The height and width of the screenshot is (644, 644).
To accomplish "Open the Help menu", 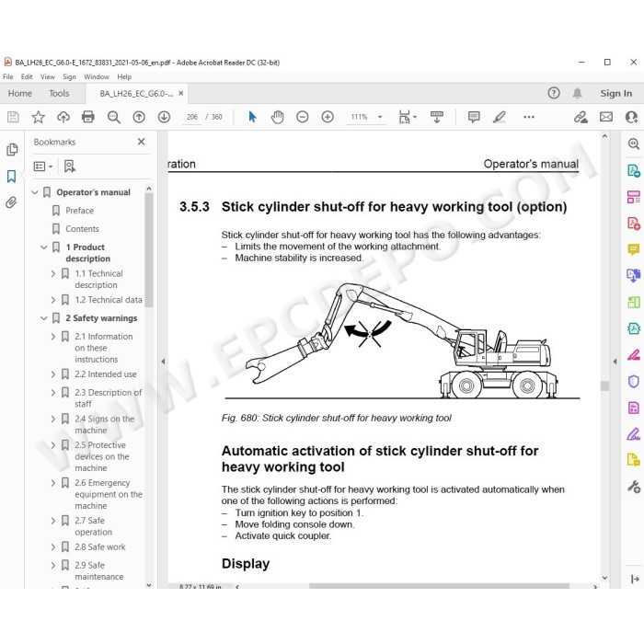I will tap(124, 76).
